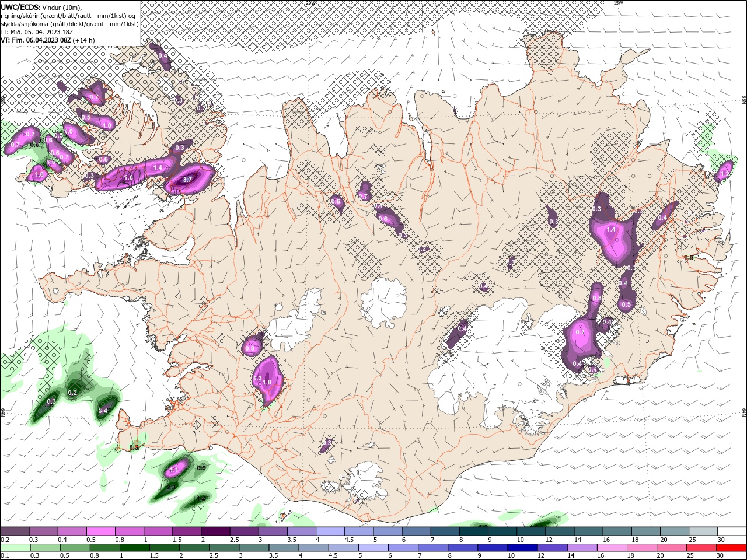
Task: Click the 'rigning/skúrir' description line
Action: point(69,16)
